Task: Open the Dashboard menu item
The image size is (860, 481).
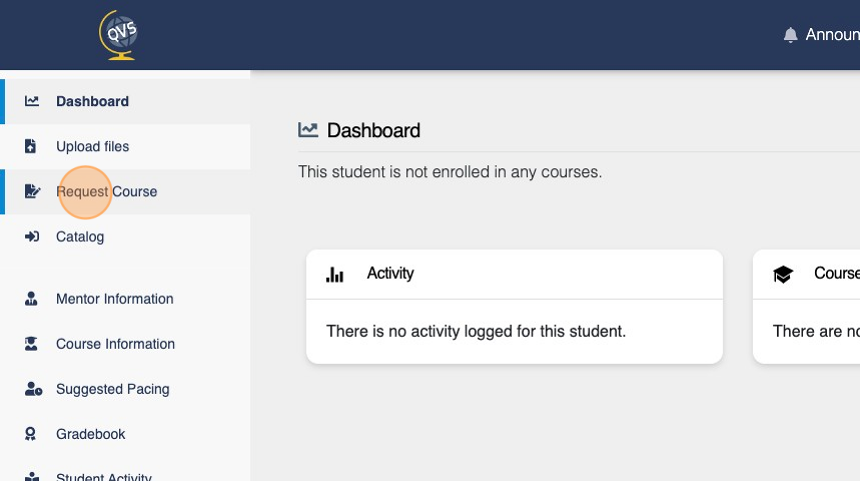Action: coord(92,101)
